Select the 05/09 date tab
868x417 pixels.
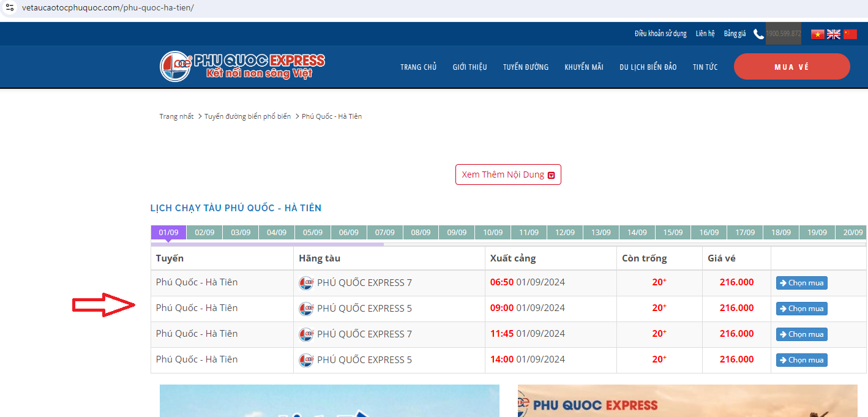coord(313,233)
